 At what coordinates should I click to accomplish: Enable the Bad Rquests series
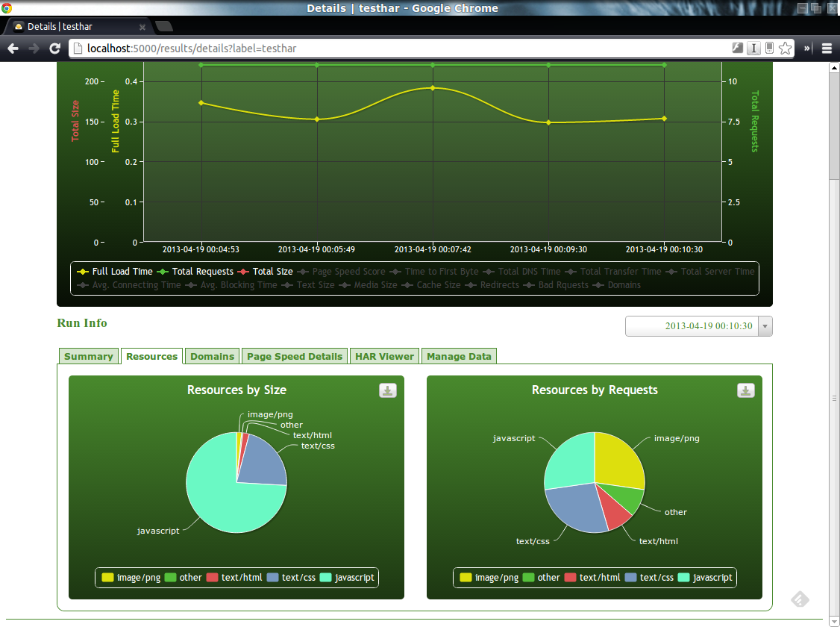[556, 285]
